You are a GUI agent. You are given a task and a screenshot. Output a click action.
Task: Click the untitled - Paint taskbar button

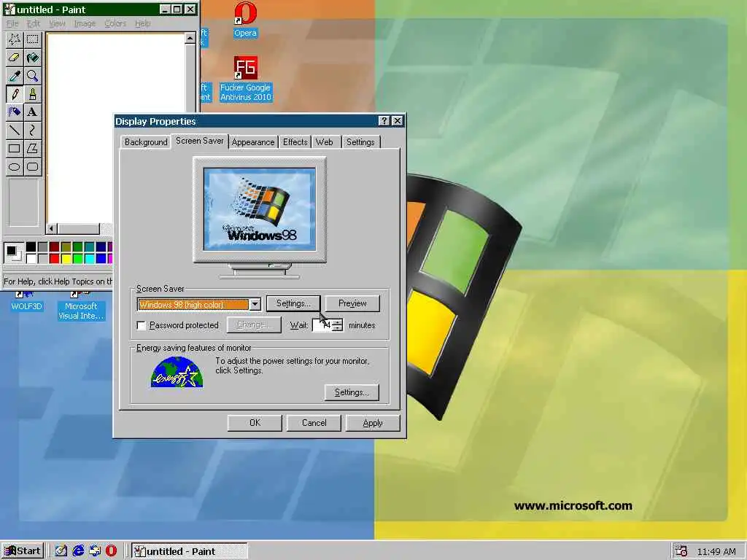pyautogui.click(x=189, y=551)
